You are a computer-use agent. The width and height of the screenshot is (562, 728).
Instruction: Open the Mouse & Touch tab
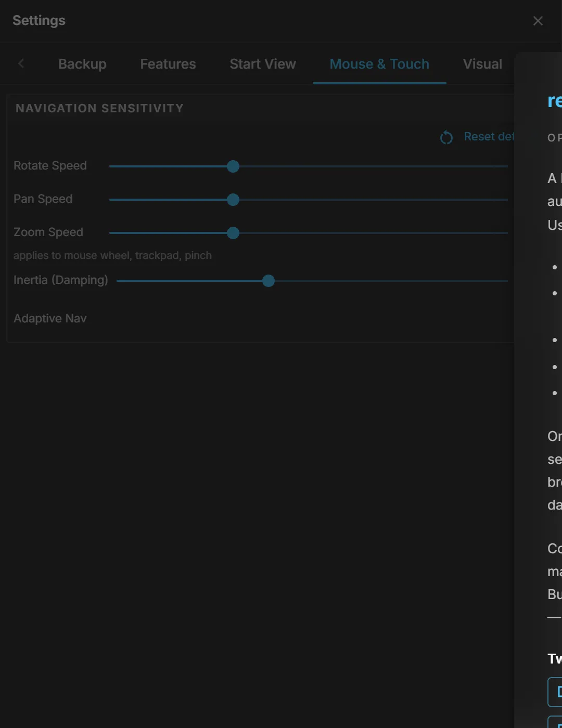tap(379, 64)
